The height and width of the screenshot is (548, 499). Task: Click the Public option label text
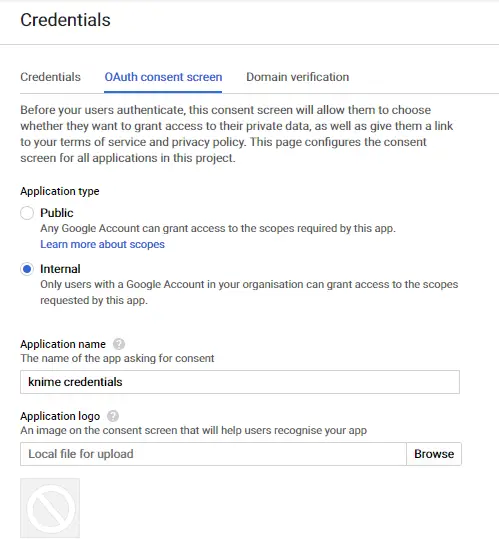57,213
